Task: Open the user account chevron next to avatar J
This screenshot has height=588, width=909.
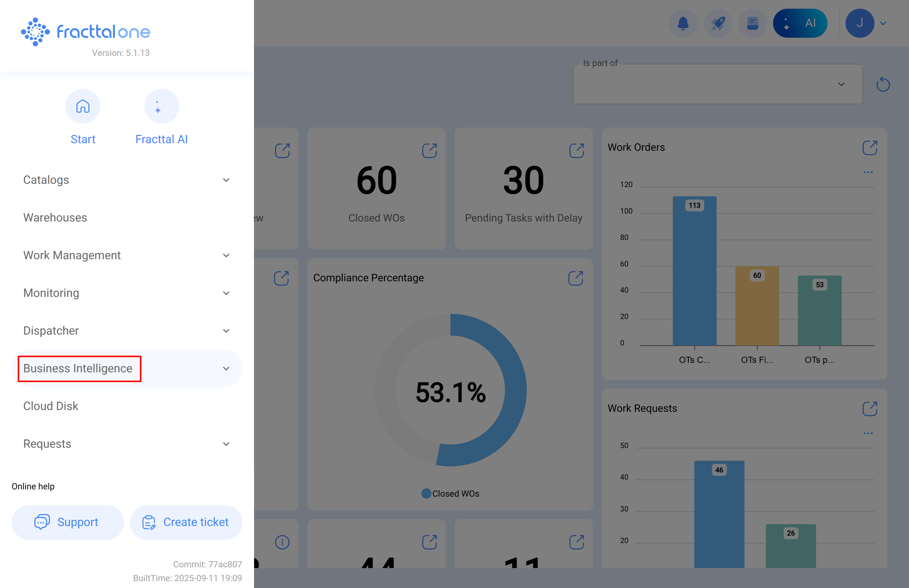Action: 883,23
